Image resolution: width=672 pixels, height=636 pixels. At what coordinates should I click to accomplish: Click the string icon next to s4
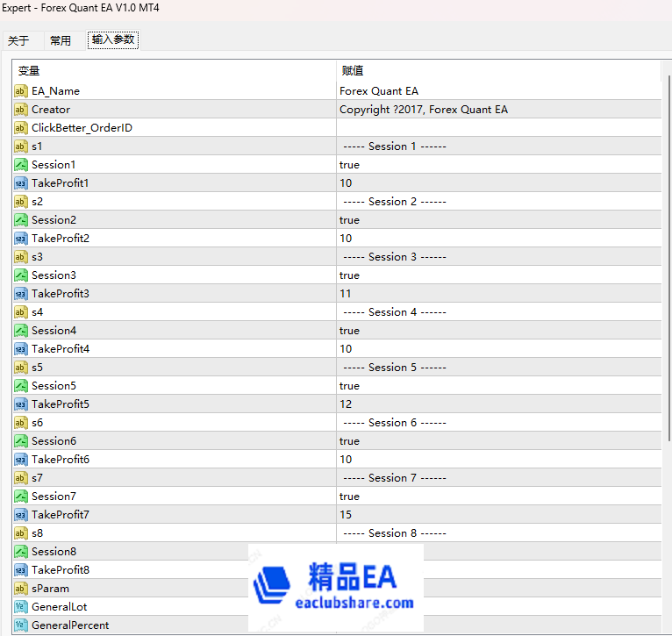(20, 312)
